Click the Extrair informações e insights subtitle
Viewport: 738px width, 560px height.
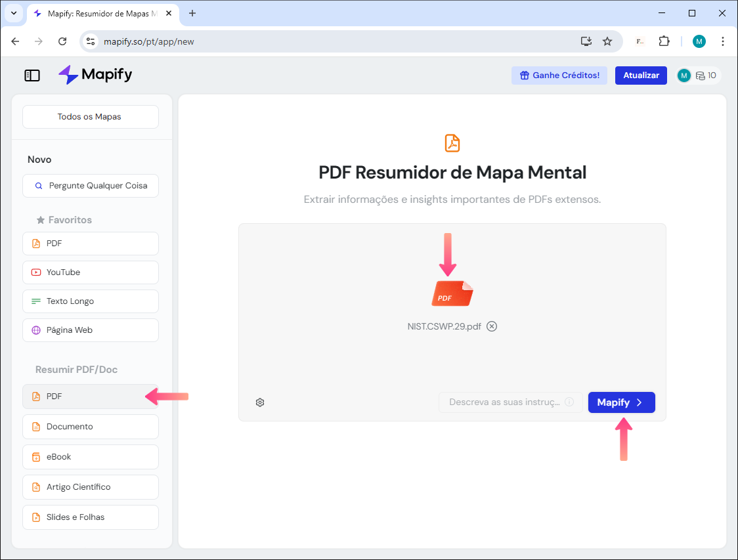point(452,199)
